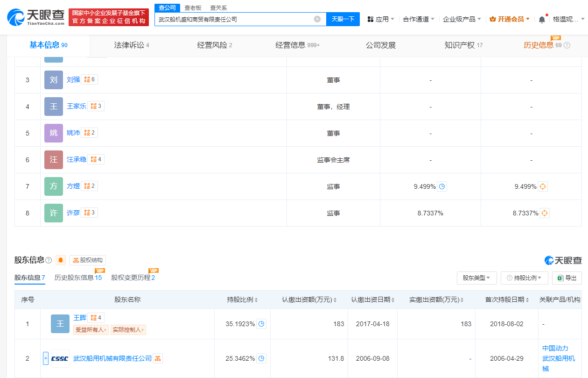Open the TianYanCha logo homepage
Image resolution: width=588 pixels, height=378 pixels.
click(36, 17)
